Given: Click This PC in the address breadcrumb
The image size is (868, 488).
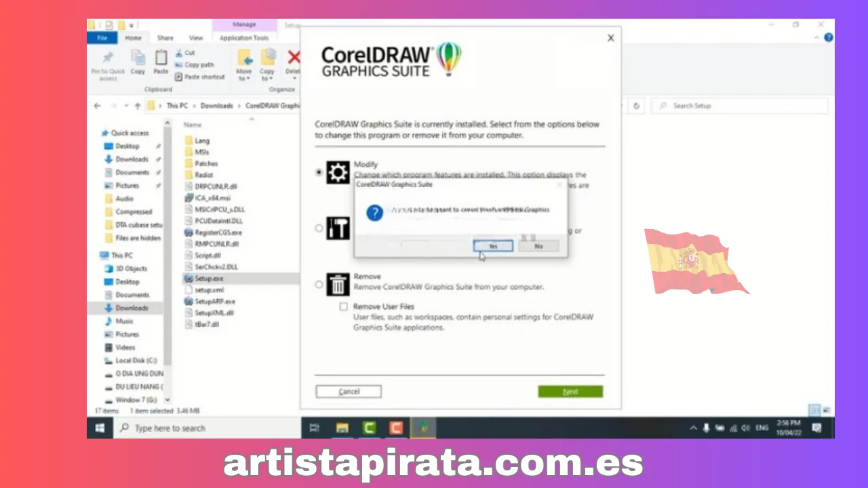Looking at the screenshot, I should [x=177, y=106].
